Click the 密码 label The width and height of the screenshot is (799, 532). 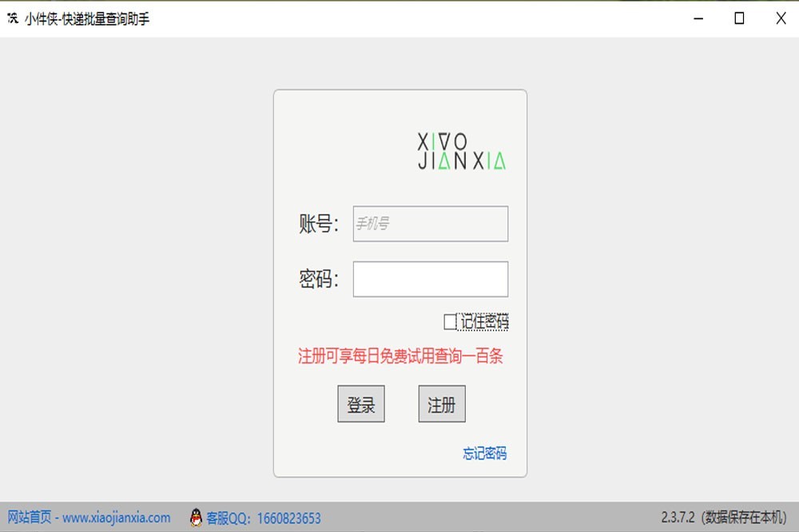pos(319,280)
